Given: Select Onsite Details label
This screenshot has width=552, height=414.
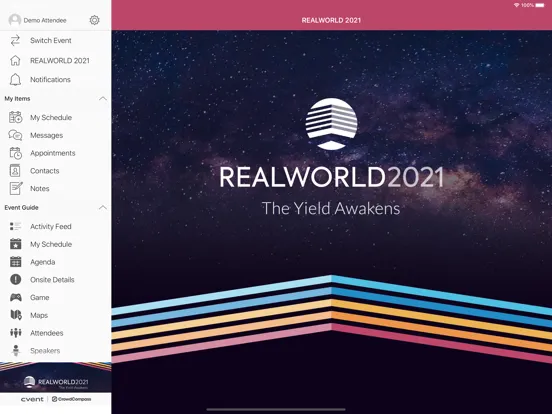Looking at the screenshot, I should click(52, 280).
